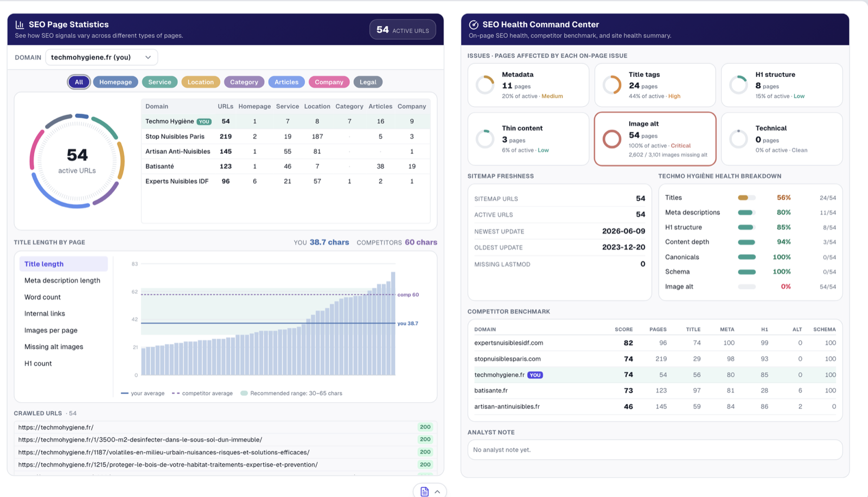
Task: Click the 54 Active URLs badge
Action: pyautogui.click(x=403, y=30)
